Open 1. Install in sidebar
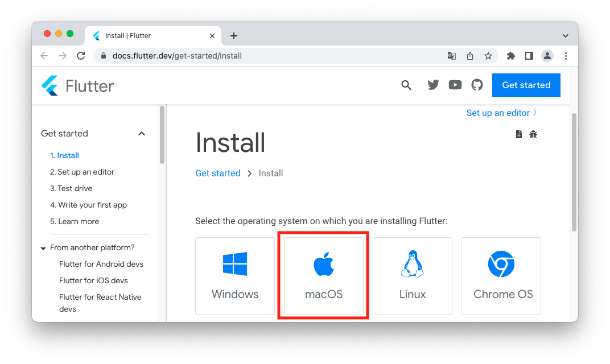The image size is (610, 364). pos(64,156)
